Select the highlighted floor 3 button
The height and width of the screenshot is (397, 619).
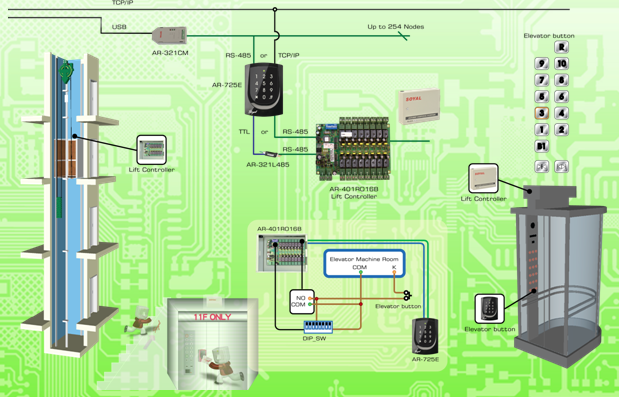(x=542, y=113)
